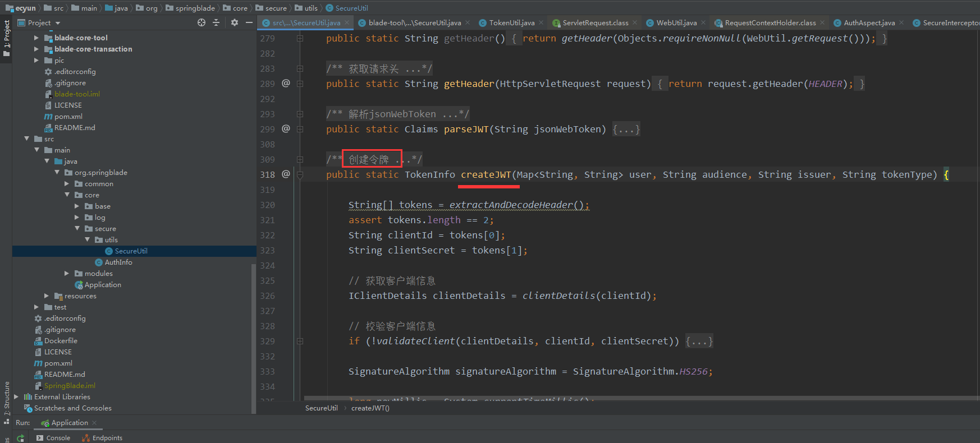This screenshot has height=443, width=980.
Task: Close the src SecureUtil.java editor tab
Action: (x=347, y=23)
